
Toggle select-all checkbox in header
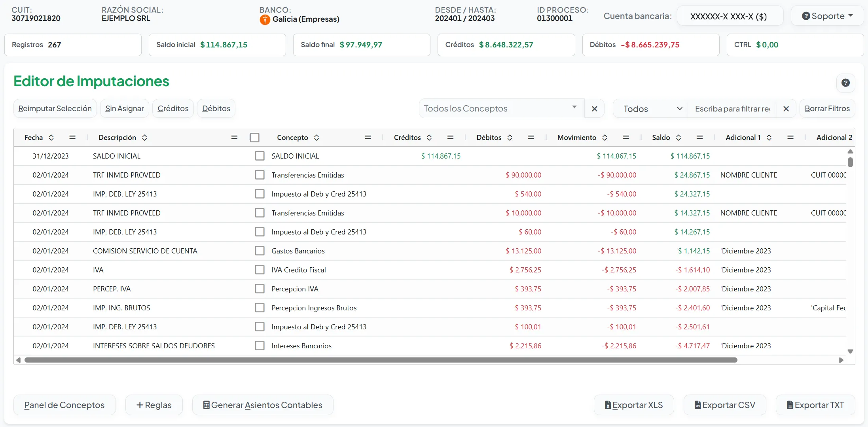[255, 138]
